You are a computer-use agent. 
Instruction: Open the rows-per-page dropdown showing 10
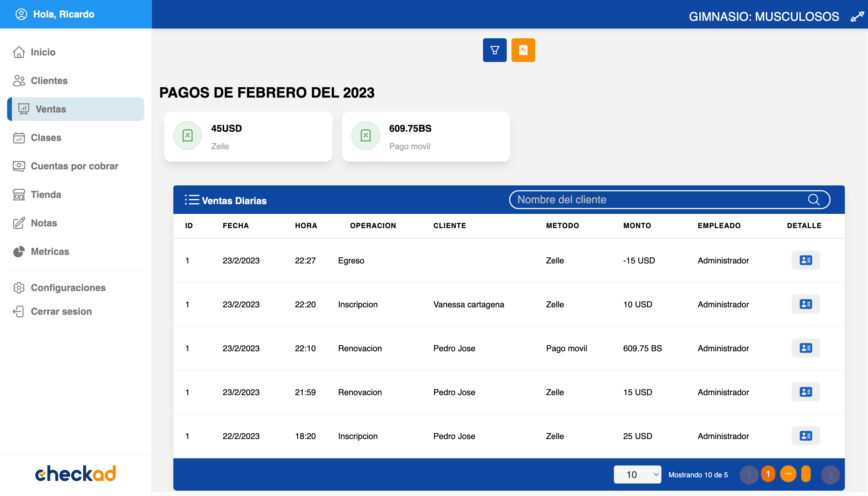pos(637,474)
